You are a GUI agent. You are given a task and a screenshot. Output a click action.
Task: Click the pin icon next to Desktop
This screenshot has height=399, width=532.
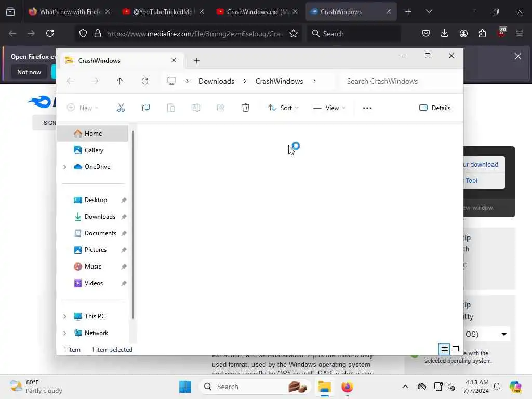click(124, 200)
